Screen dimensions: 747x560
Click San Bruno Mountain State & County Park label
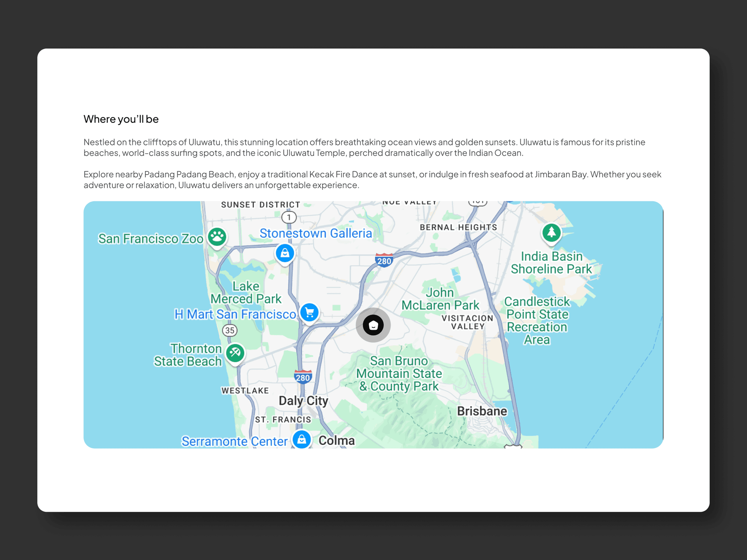point(399,373)
